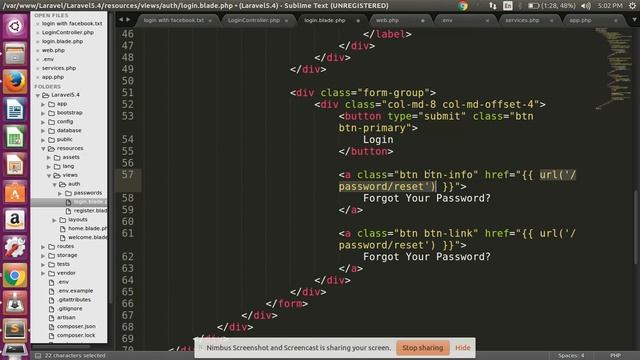This screenshot has height=360, width=640.
Task: Open LibreOffice Calc dock icon
Action: 15,137
